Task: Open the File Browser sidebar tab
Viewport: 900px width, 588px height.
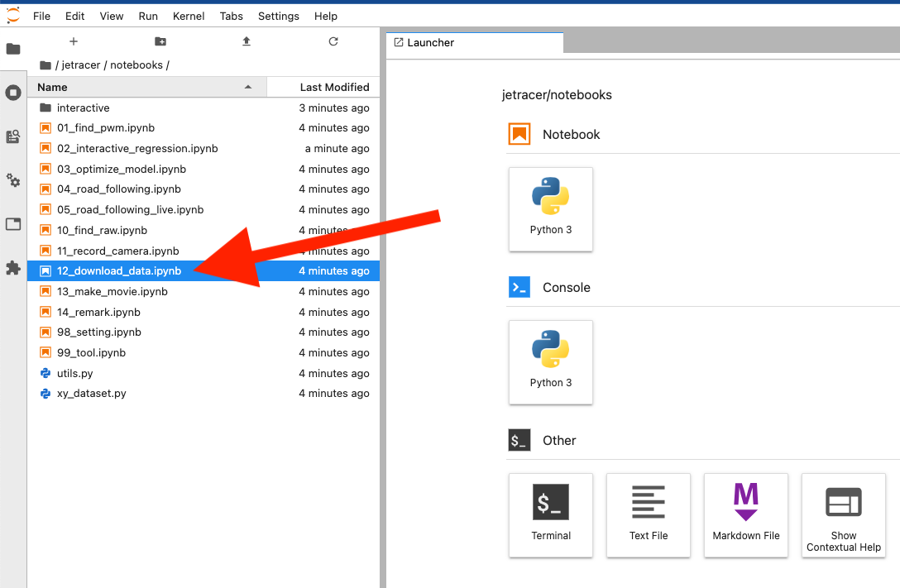Action: point(13,50)
